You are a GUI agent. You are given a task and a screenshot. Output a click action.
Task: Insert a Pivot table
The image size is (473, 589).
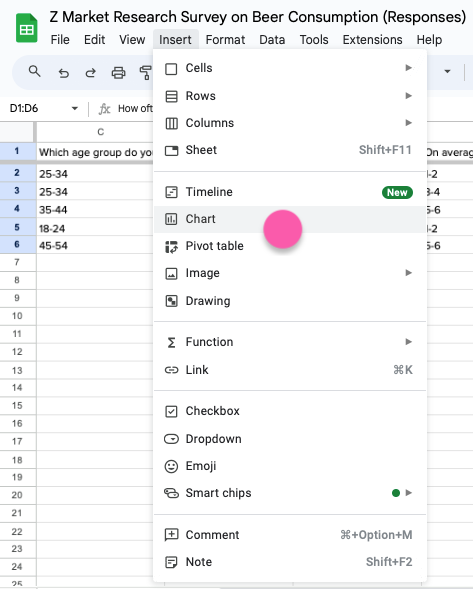290,246
